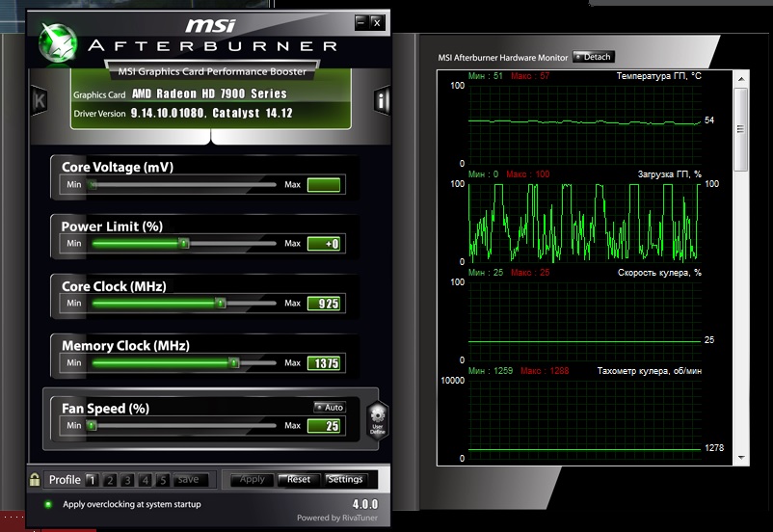Toggle the startup overclocking green indicator
773x532 pixels.
coord(48,504)
